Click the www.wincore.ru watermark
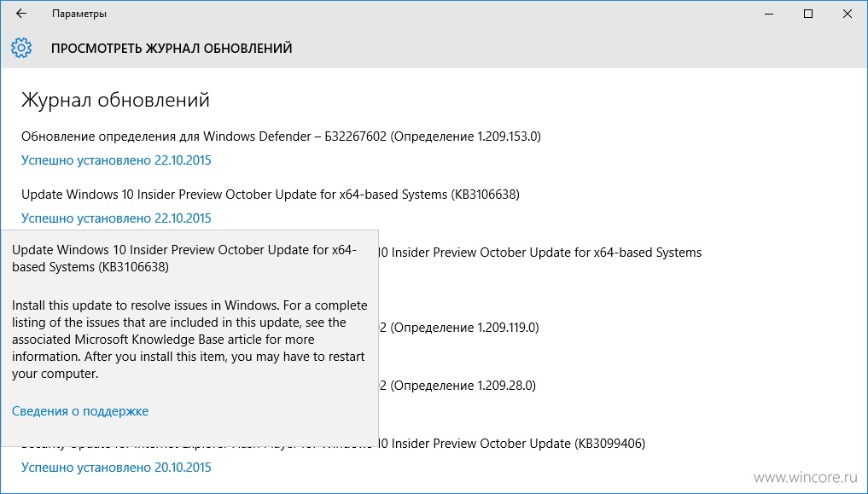 [x=806, y=477]
